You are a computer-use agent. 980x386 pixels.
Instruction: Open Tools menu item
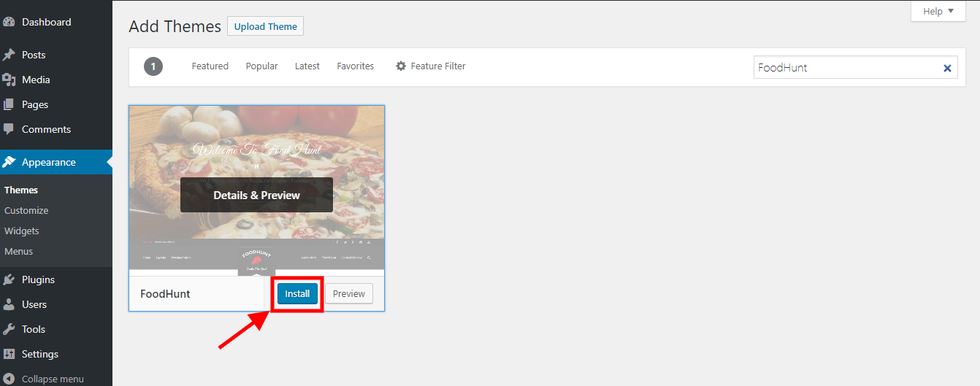pos(56,329)
